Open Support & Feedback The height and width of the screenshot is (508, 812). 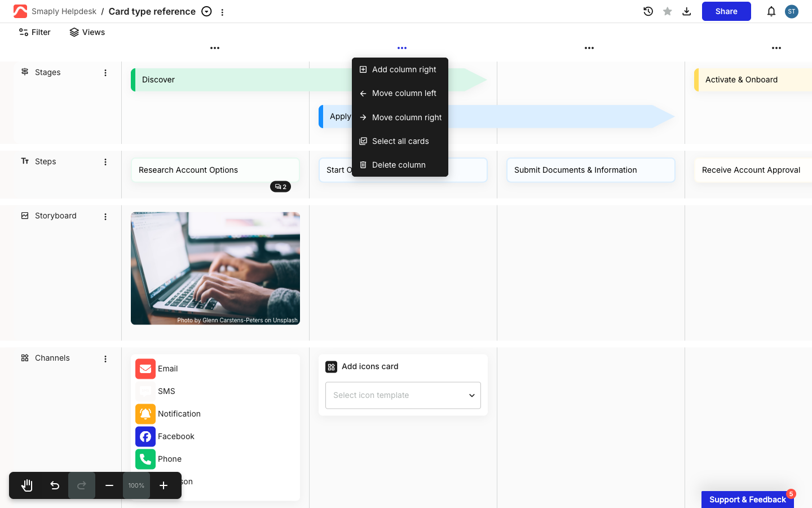coord(748,500)
